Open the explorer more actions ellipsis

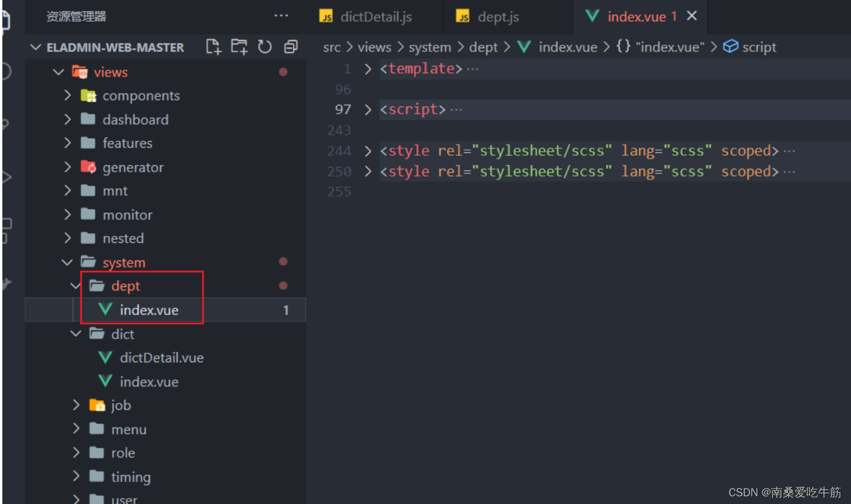click(281, 16)
